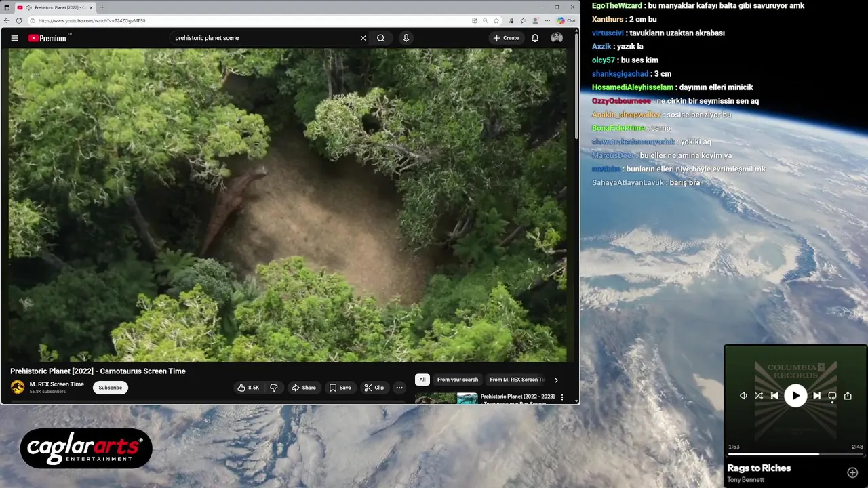Click EgoTheWizard username in chat

point(616,5)
